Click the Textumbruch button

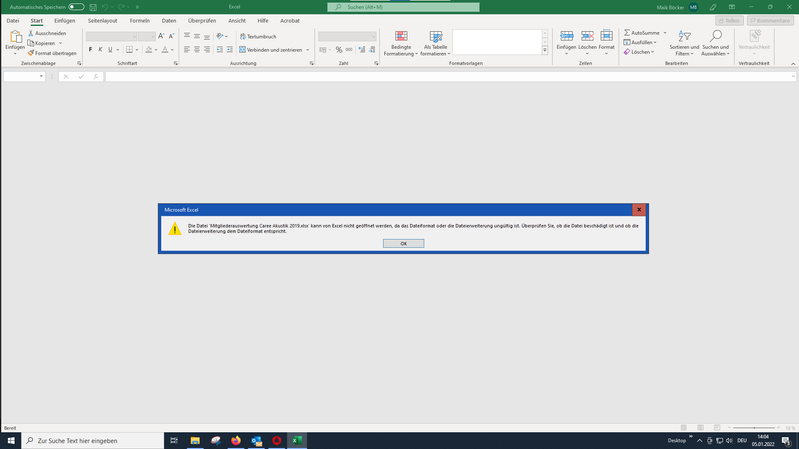(x=258, y=37)
